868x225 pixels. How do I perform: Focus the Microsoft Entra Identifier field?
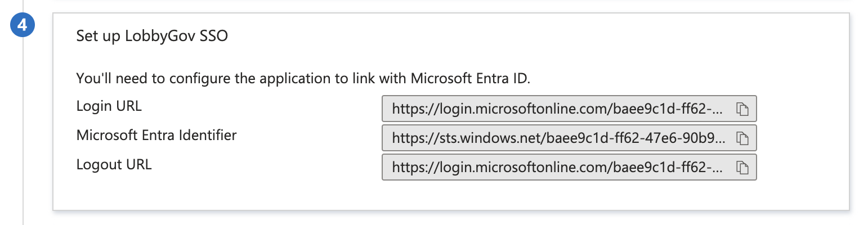point(569,138)
